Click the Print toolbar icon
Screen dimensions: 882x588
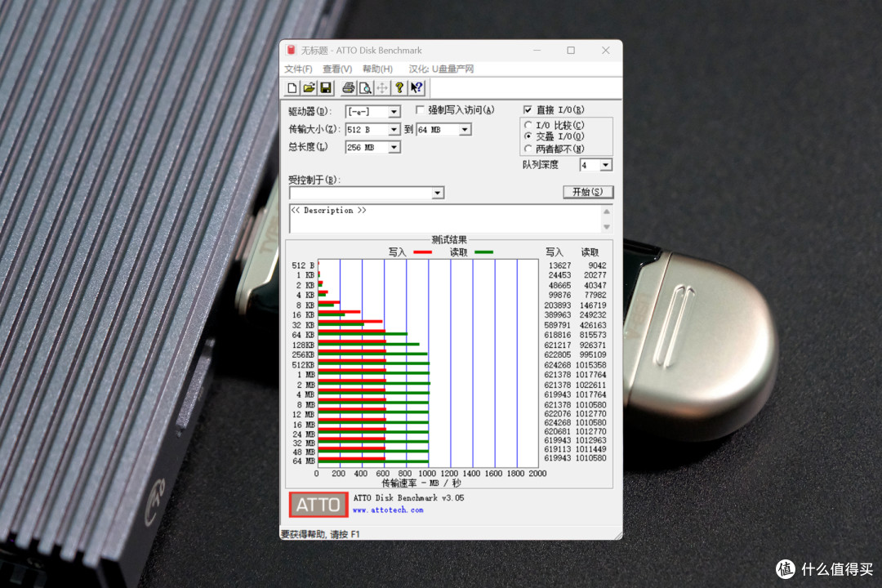point(348,87)
